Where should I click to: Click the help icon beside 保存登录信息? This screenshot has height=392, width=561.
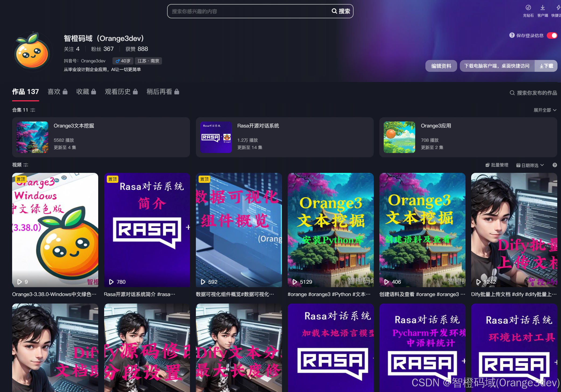(512, 35)
